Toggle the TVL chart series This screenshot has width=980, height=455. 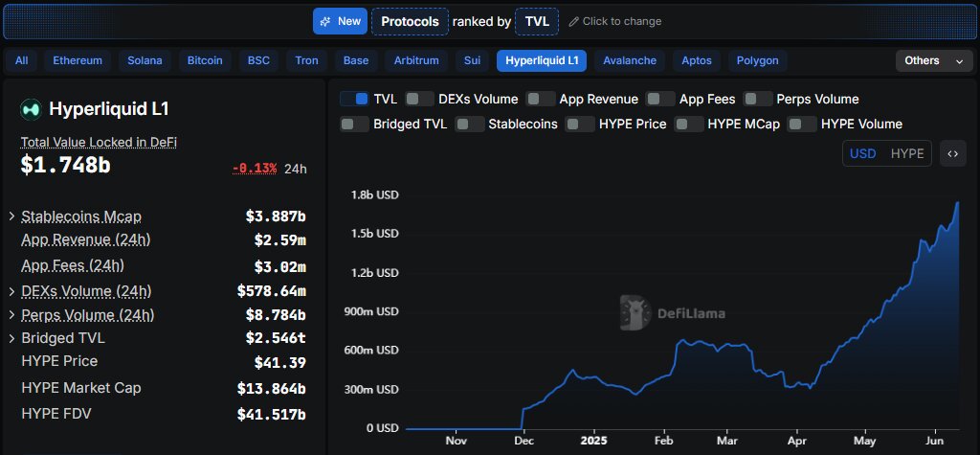354,99
